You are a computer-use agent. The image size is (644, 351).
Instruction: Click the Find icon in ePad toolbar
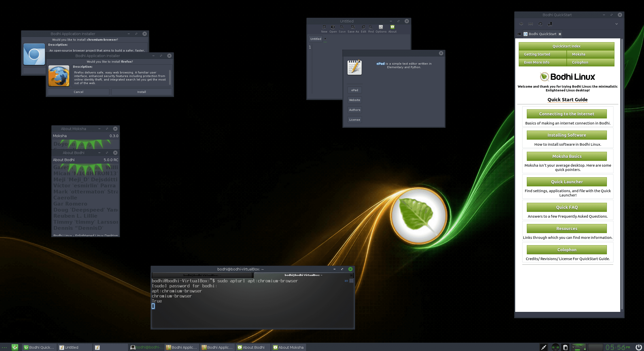[x=370, y=27]
